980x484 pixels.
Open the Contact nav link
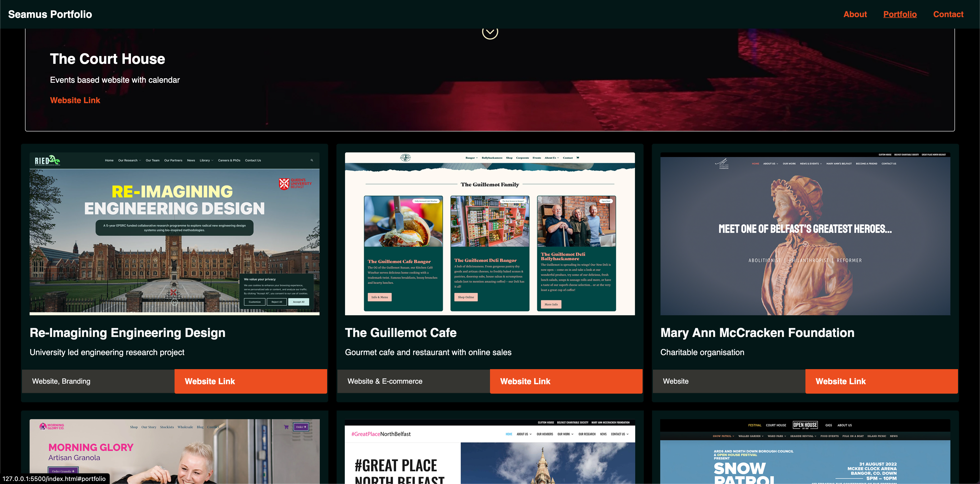point(948,14)
